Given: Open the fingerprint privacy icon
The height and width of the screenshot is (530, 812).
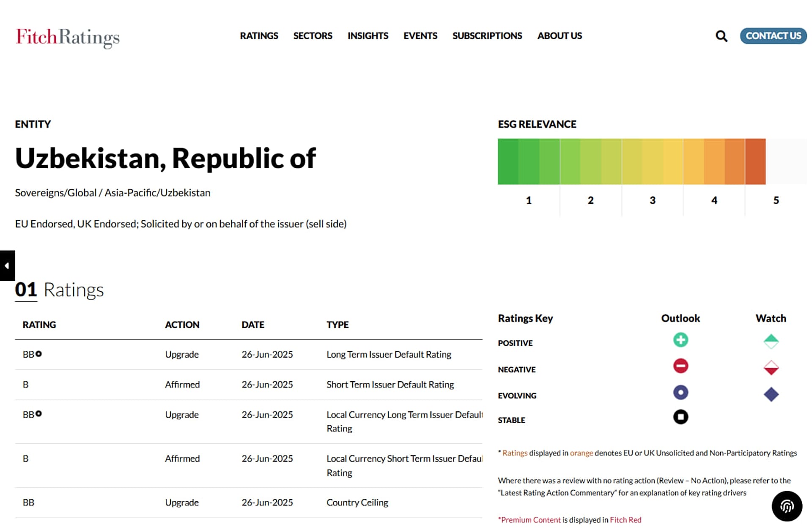Looking at the screenshot, I should point(787,506).
